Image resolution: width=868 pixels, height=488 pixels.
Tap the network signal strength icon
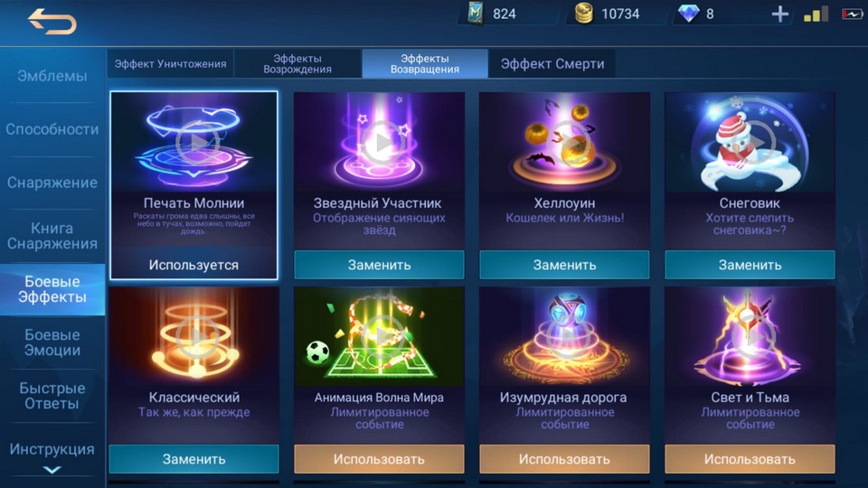(816, 14)
